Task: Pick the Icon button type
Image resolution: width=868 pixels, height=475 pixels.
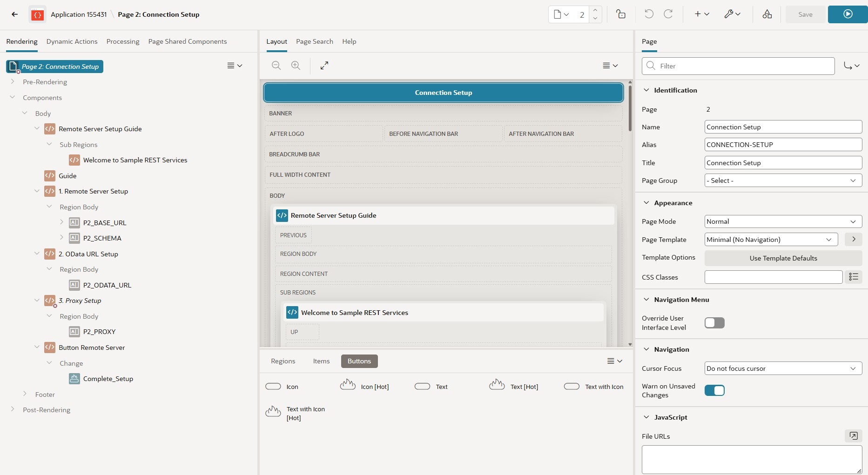Action: [282, 387]
